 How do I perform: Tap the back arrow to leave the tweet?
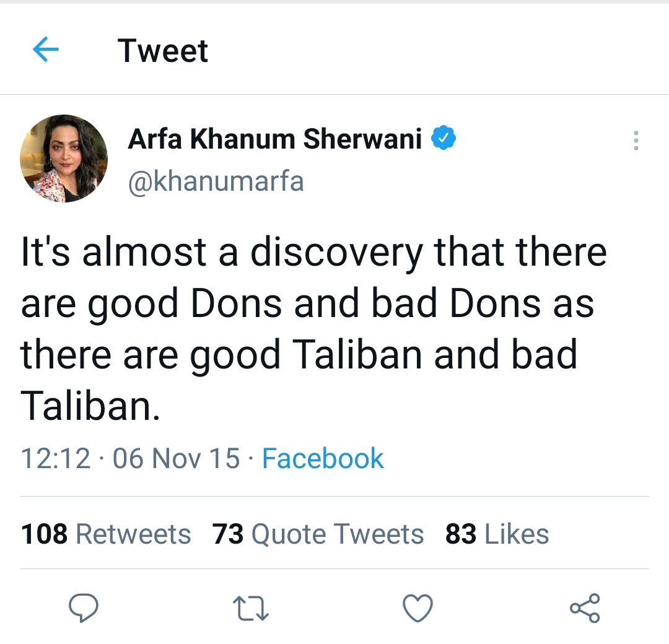click(45, 50)
